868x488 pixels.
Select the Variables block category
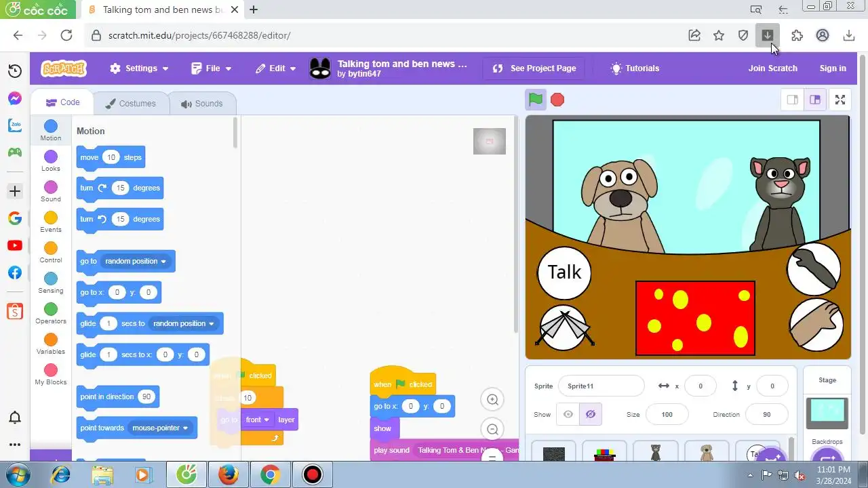click(51, 344)
